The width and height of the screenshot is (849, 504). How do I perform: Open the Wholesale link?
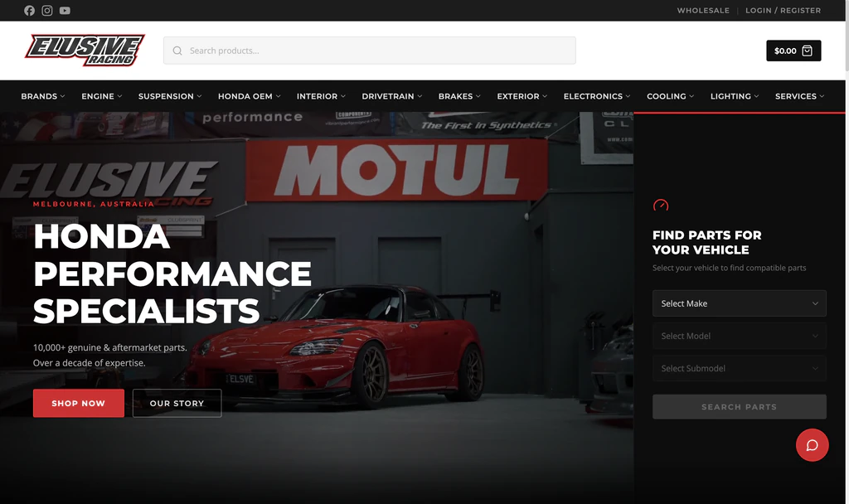703,10
